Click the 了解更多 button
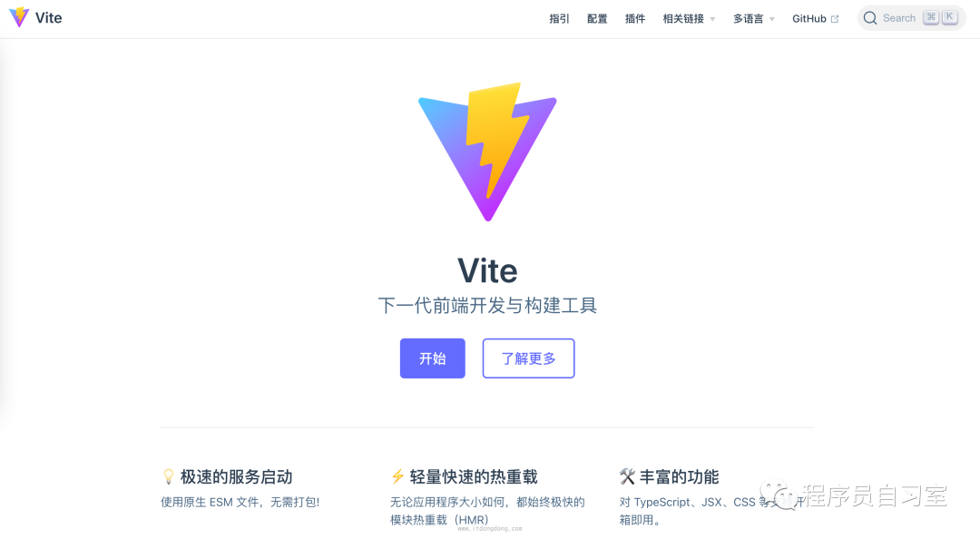 528,358
